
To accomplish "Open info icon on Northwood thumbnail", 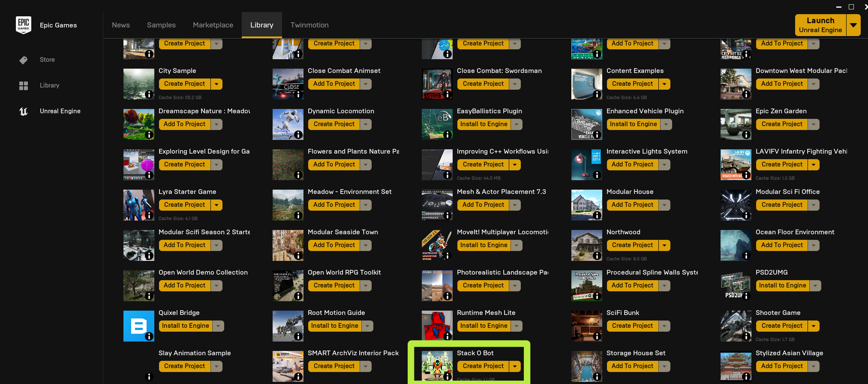I will [x=597, y=256].
